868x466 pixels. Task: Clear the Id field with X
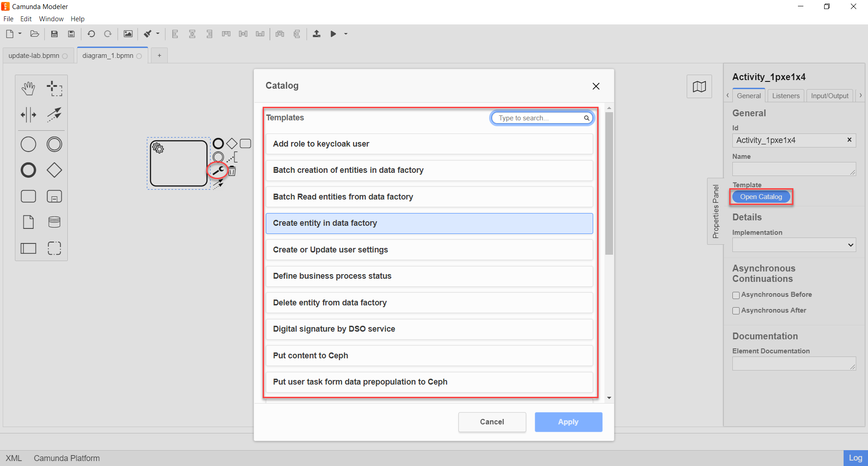pyautogui.click(x=849, y=140)
